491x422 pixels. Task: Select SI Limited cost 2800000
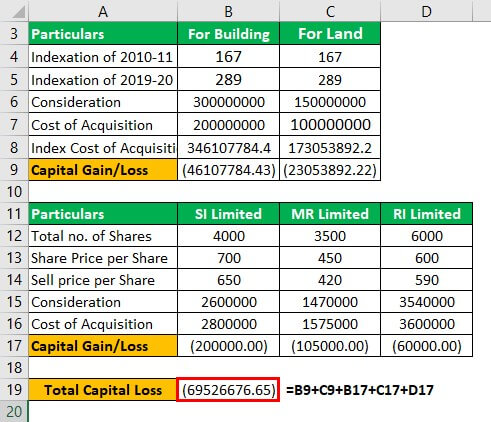coord(228,324)
